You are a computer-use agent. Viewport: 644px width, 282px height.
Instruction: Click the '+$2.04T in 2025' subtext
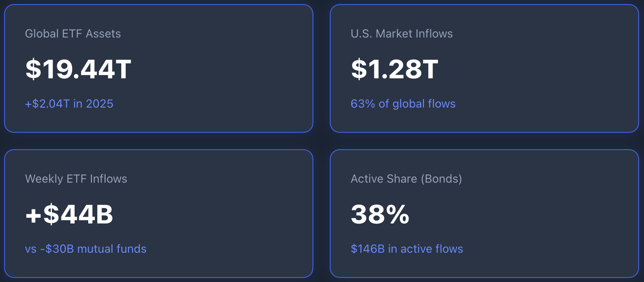[x=69, y=104]
